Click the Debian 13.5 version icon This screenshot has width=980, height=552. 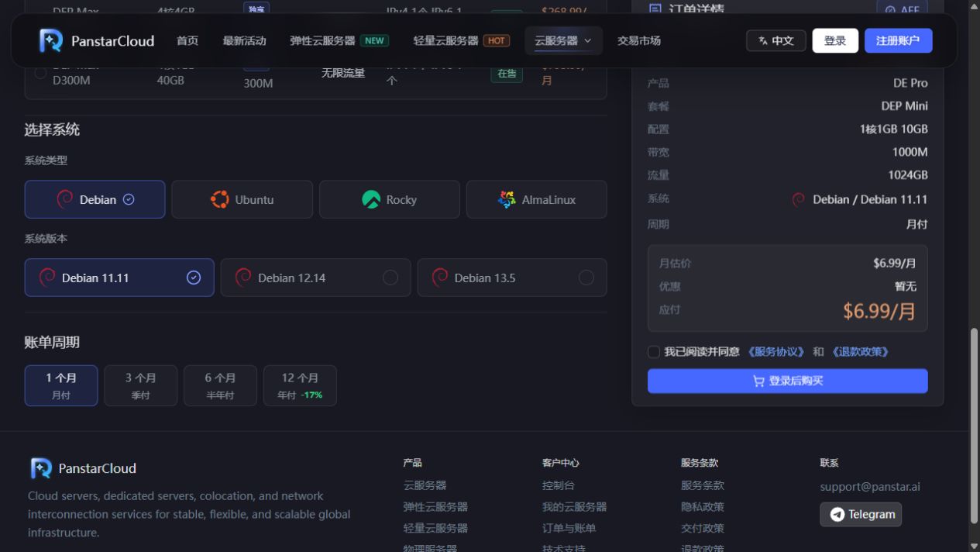pos(440,278)
